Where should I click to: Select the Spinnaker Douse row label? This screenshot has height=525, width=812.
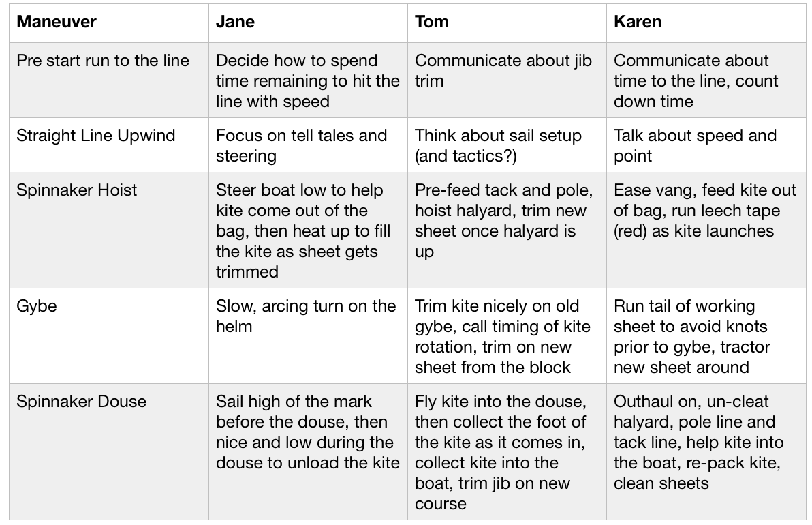pyautogui.click(x=109, y=451)
